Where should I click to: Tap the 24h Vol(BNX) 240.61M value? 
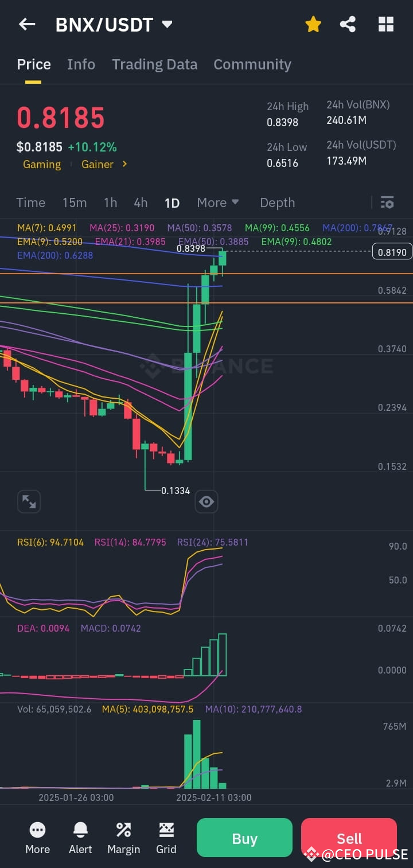pyautogui.click(x=346, y=120)
